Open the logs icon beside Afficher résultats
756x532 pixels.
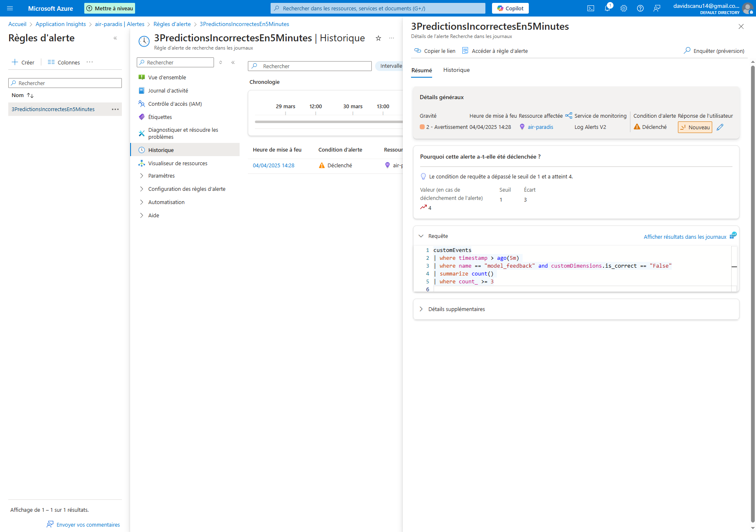[733, 235]
